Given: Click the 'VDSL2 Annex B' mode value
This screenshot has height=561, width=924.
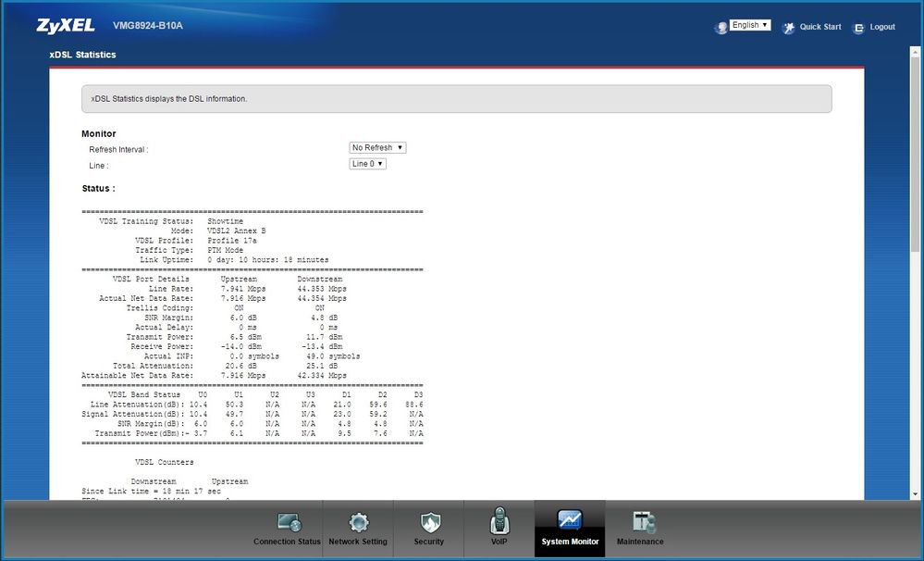Looking at the screenshot, I should 236,231.
